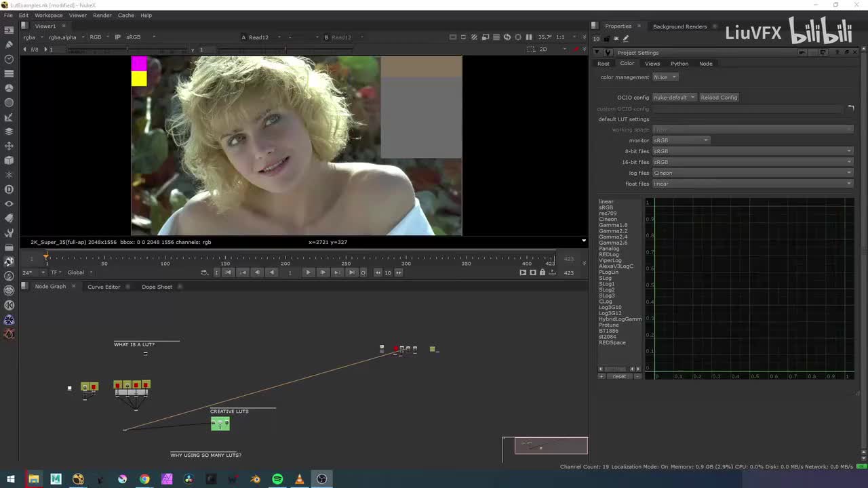868x488 pixels.
Task: Open the FurnaceCore toolbar menu
Action: click(x=9, y=276)
